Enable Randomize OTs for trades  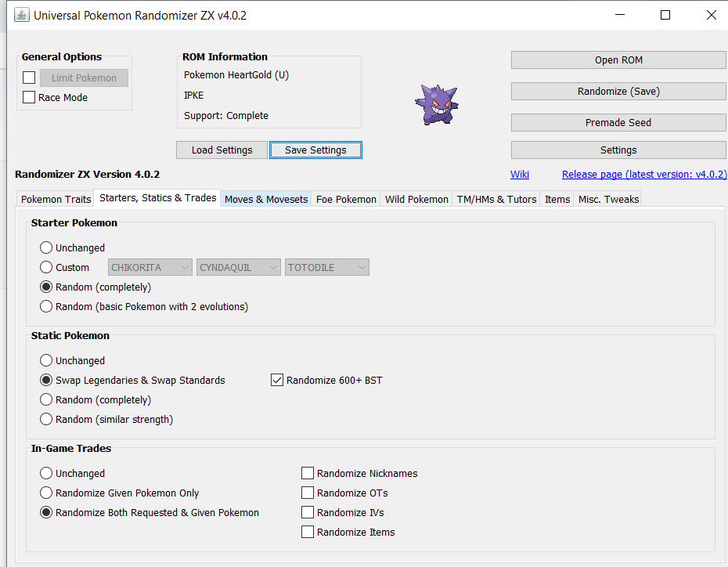308,493
